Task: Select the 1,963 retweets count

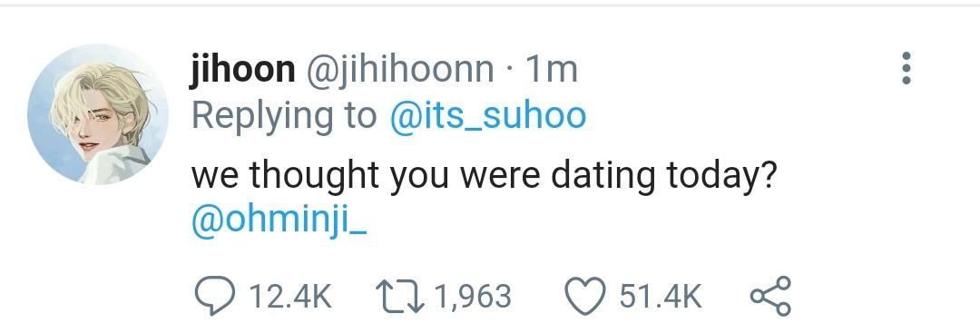Action: (x=472, y=296)
